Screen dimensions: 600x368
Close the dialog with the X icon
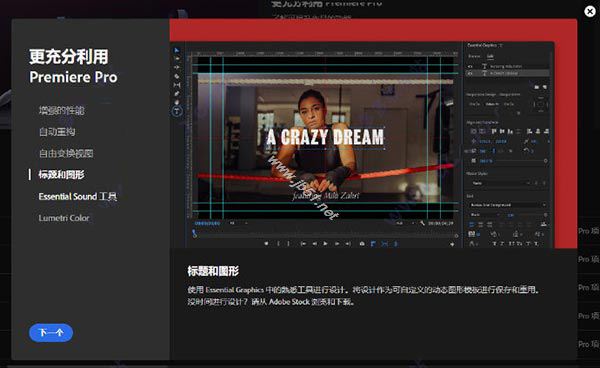(x=590, y=11)
